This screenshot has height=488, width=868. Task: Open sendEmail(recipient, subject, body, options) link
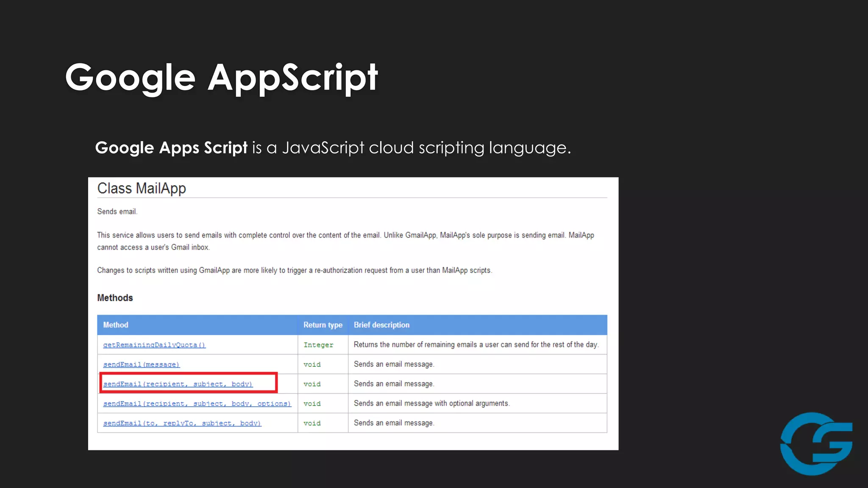pyautogui.click(x=197, y=403)
